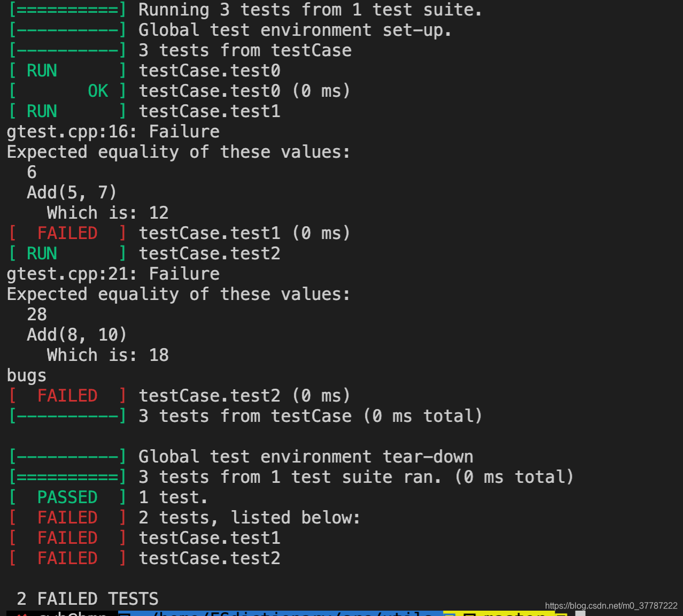Click 'testCase.test0' on its RUN line

coord(209,71)
